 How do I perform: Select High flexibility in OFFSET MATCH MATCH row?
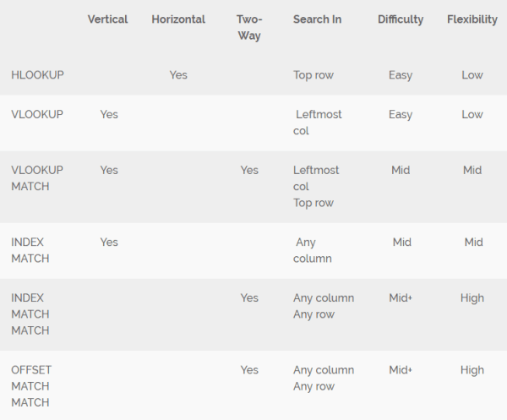pos(472,370)
